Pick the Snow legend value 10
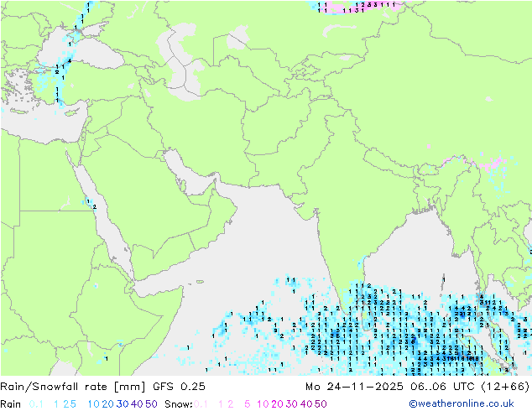The height and width of the screenshot is (411, 532). tap(263, 404)
